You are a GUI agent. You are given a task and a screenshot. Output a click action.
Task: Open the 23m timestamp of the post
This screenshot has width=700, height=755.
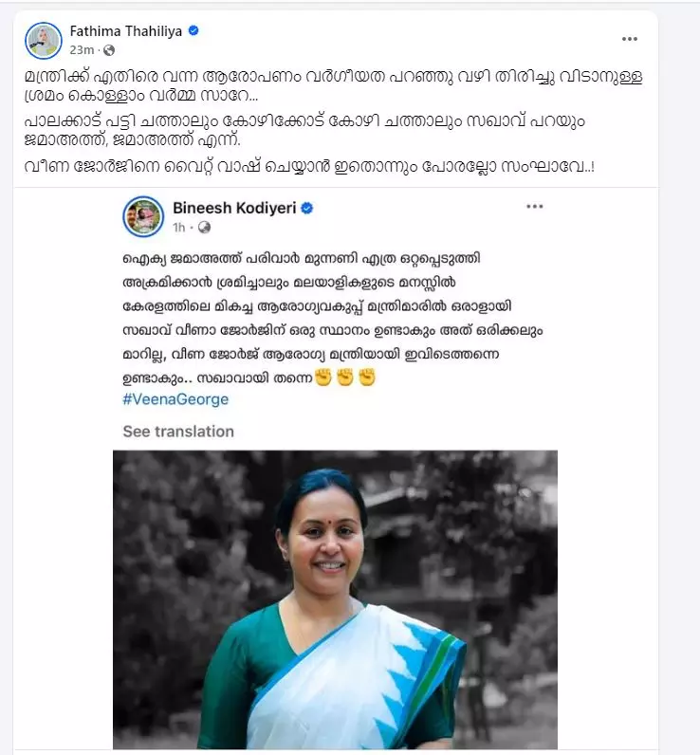click(x=82, y=50)
